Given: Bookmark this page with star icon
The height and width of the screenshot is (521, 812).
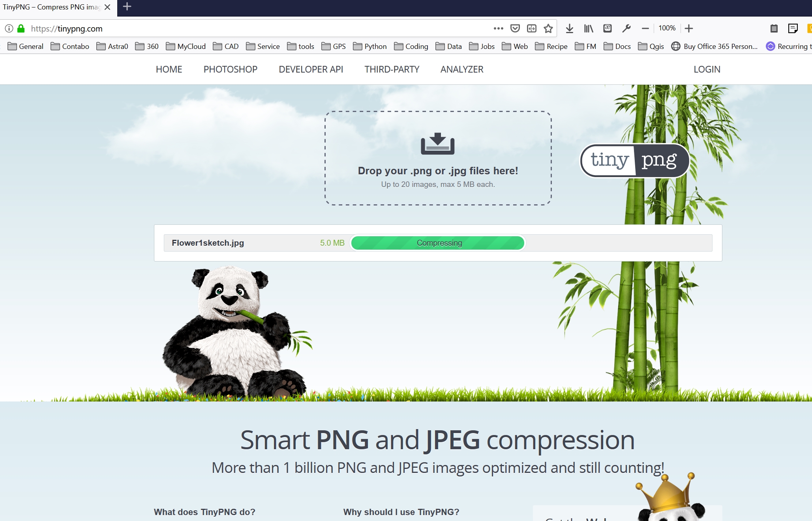Looking at the screenshot, I should [x=548, y=28].
